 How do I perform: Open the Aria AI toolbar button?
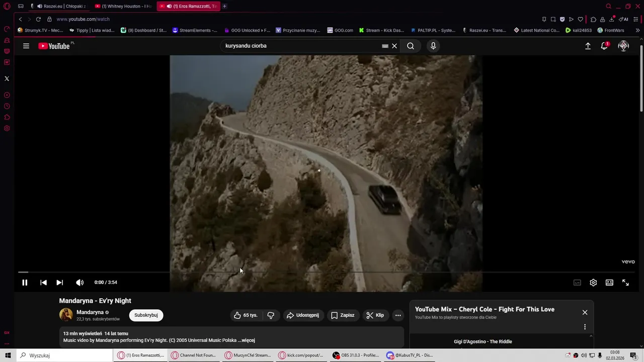click(x=623, y=19)
